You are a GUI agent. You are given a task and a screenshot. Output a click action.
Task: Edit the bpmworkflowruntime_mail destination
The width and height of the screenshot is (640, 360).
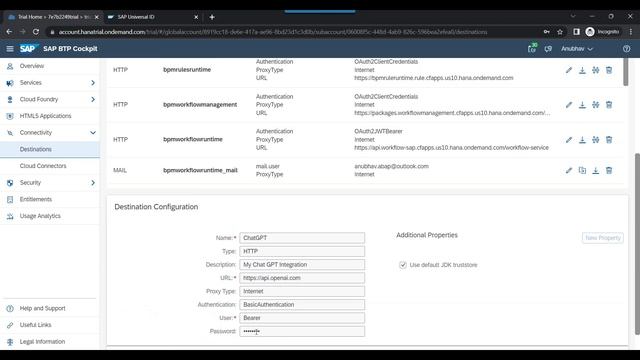tap(569, 171)
